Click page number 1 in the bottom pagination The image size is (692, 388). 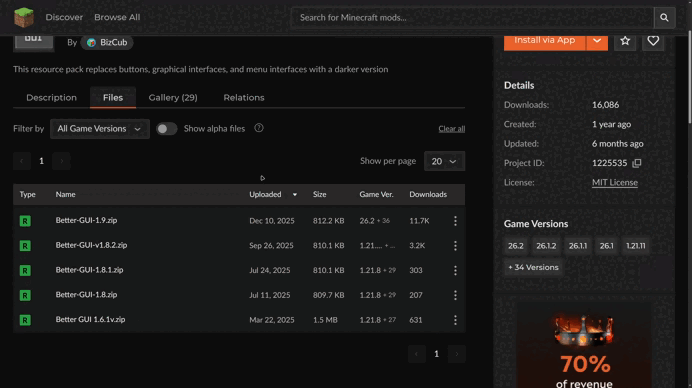(436, 354)
